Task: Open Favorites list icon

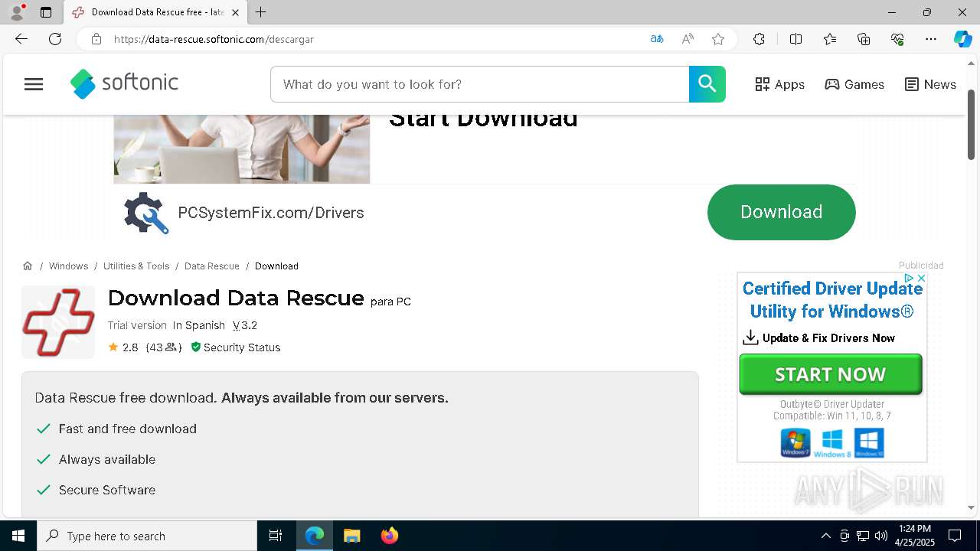Action: [x=830, y=39]
